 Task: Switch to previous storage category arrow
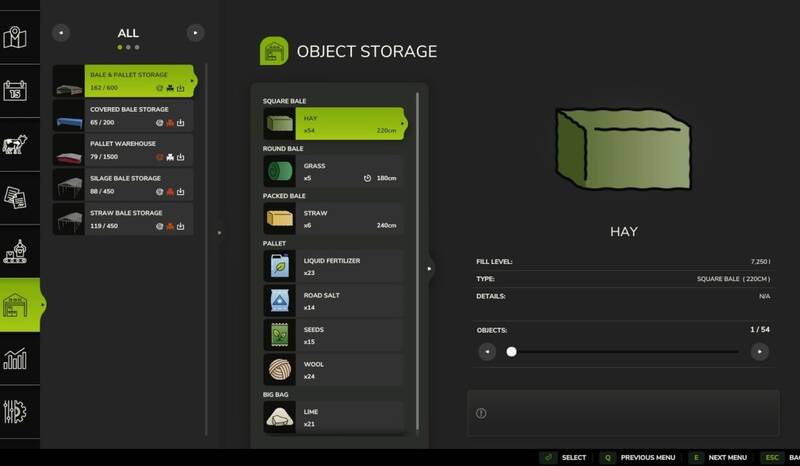62,33
